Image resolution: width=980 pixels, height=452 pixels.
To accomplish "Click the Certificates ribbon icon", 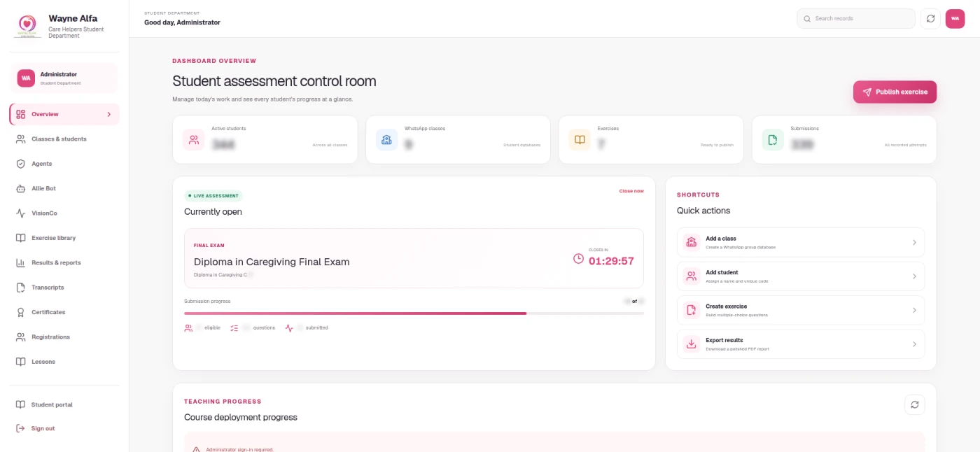I will tap(20, 312).
